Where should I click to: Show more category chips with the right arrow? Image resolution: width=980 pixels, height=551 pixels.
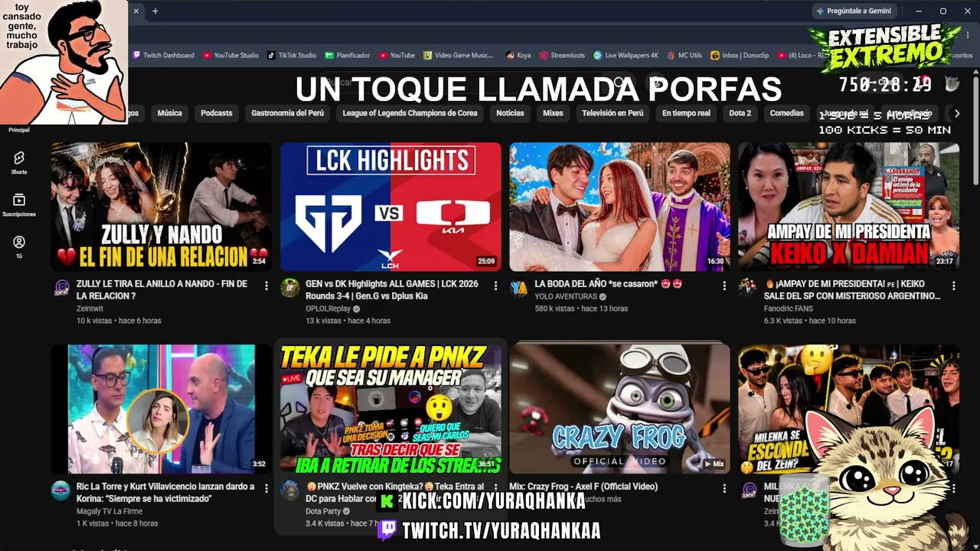point(956,113)
